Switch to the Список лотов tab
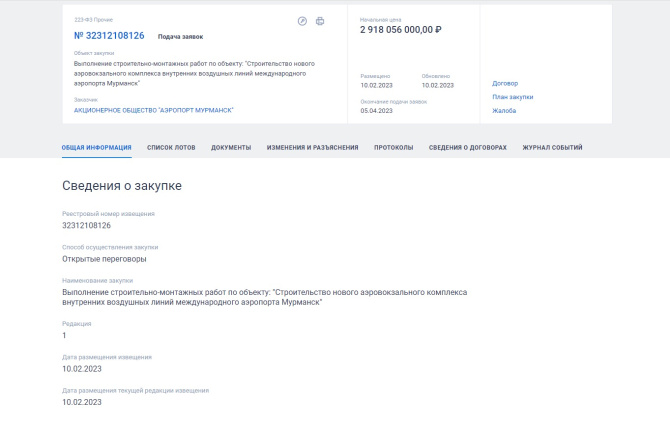Viewport: 670px width, 427px height. coord(171,147)
